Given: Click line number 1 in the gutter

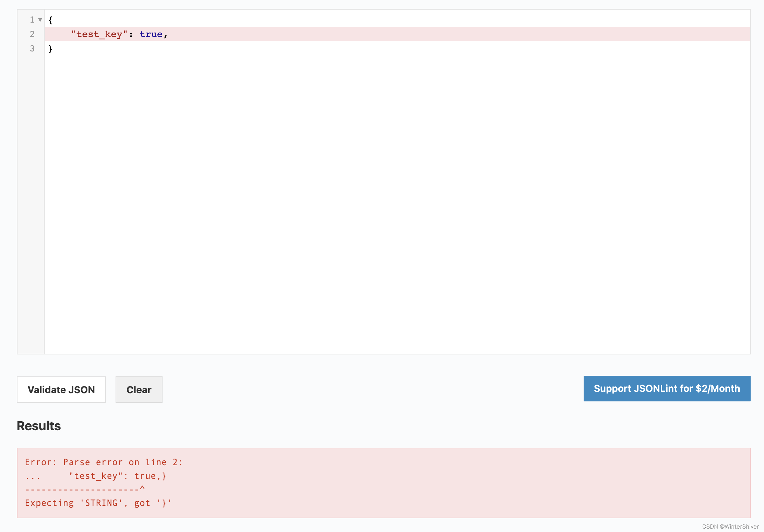Looking at the screenshot, I should pos(32,20).
